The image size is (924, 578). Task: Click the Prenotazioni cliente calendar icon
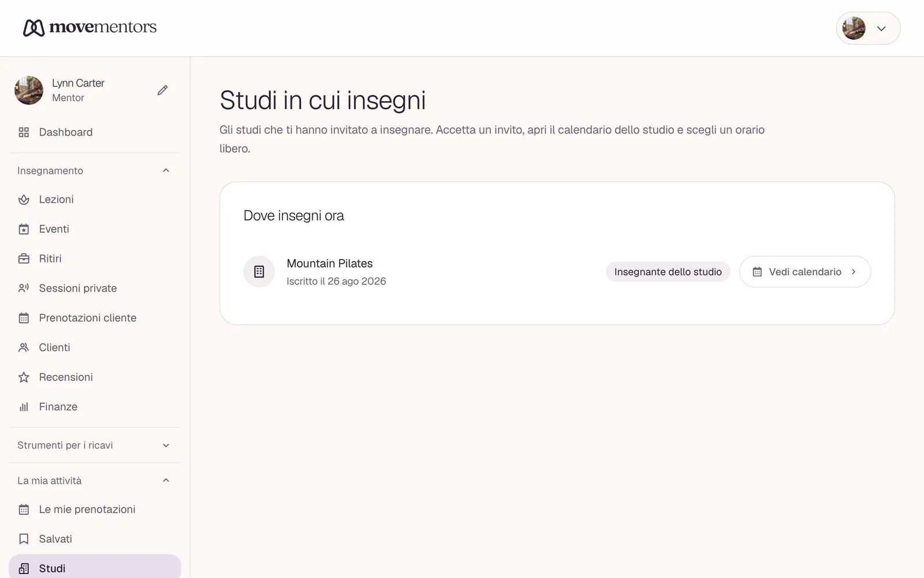pos(24,318)
